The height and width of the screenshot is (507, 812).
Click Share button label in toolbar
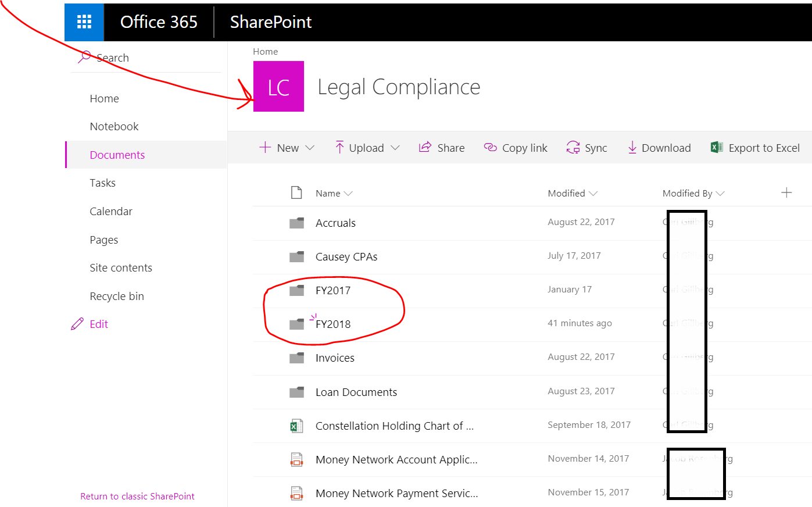451,148
